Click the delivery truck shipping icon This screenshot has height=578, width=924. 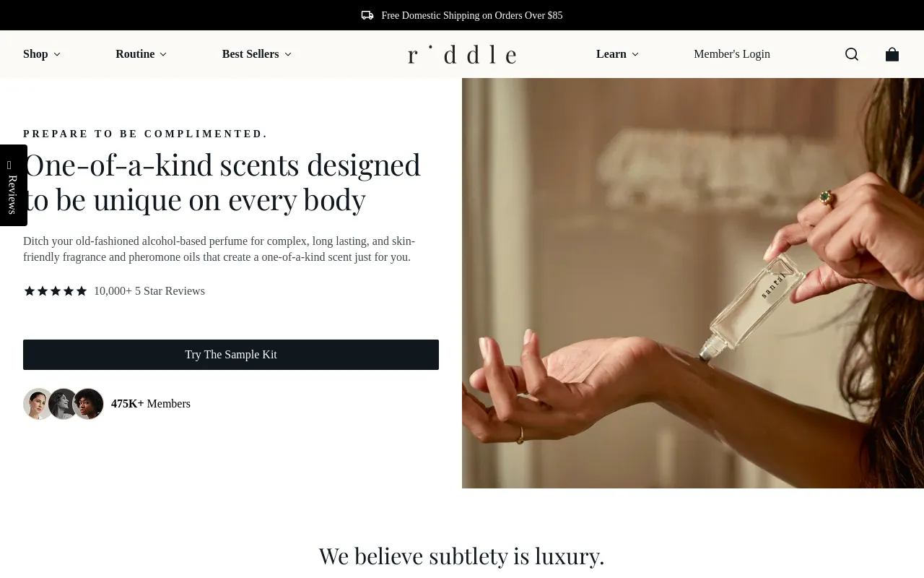(367, 15)
